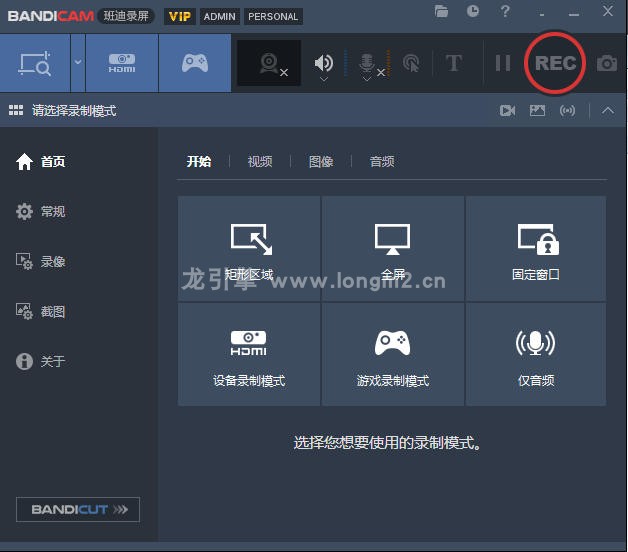Open speaker sound settings dropdown

coord(324,79)
